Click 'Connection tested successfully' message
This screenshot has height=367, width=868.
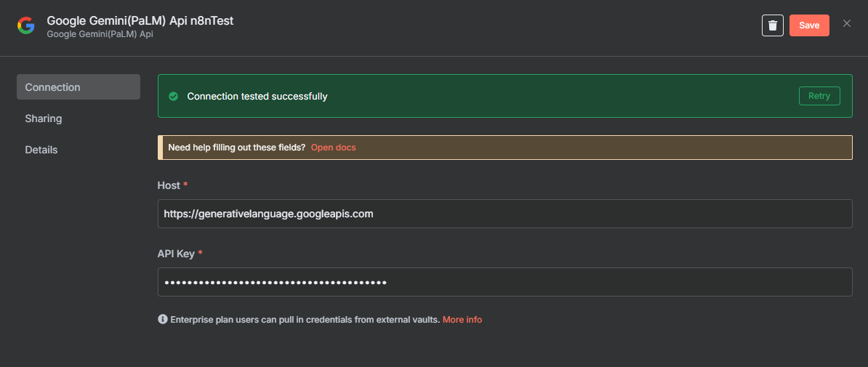tap(257, 97)
